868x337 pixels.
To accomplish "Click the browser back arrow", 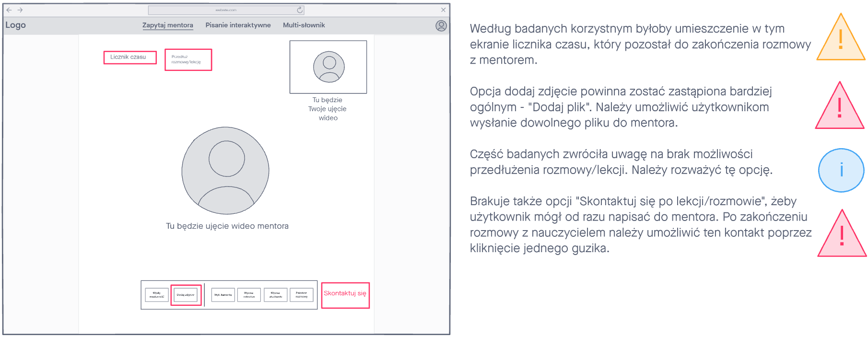I will [9, 10].
